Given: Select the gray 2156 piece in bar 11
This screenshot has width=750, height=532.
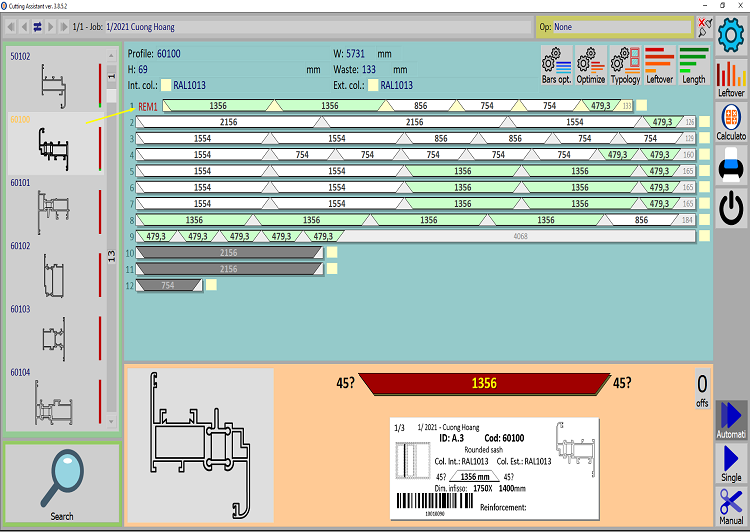Looking at the screenshot, I should coord(229,268).
